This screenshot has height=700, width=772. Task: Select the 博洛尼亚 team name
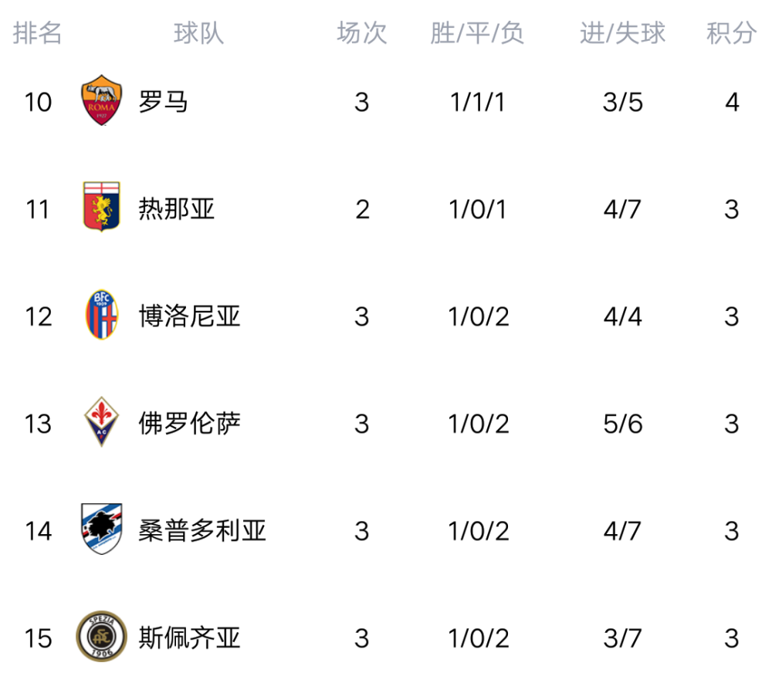click(190, 316)
